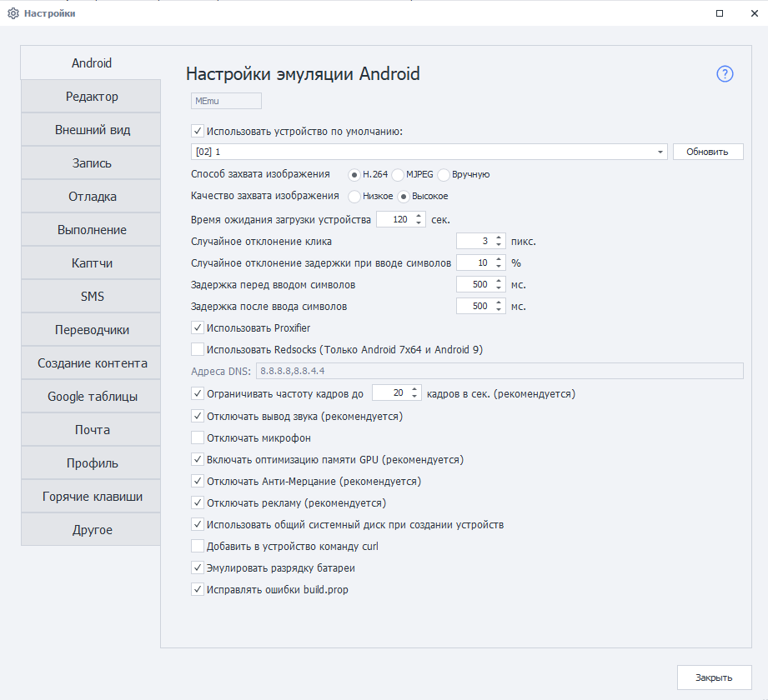Enable the Отключать микрофон checkbox
The image size is (768, 700).
(198, 437)
